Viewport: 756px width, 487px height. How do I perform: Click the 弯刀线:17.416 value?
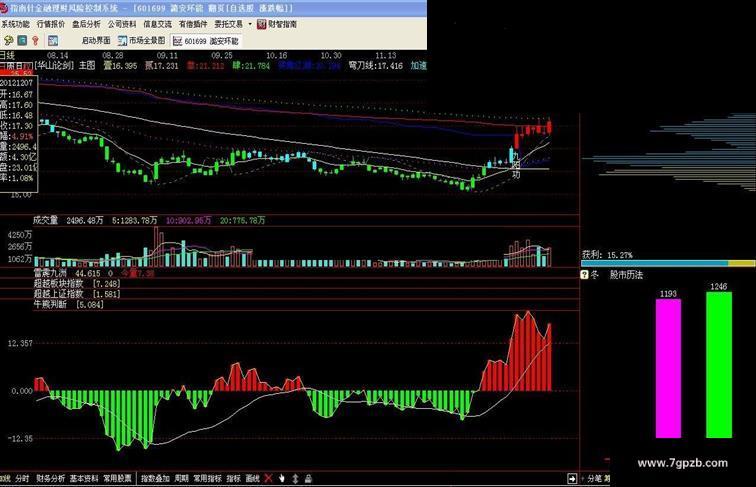pyautogui.click(x=376, y=65)
